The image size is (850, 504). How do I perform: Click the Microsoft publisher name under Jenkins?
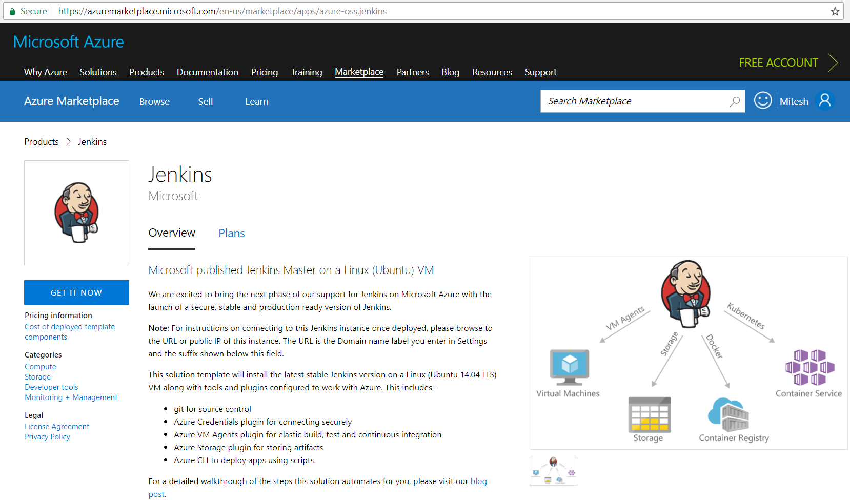[173, 196]
